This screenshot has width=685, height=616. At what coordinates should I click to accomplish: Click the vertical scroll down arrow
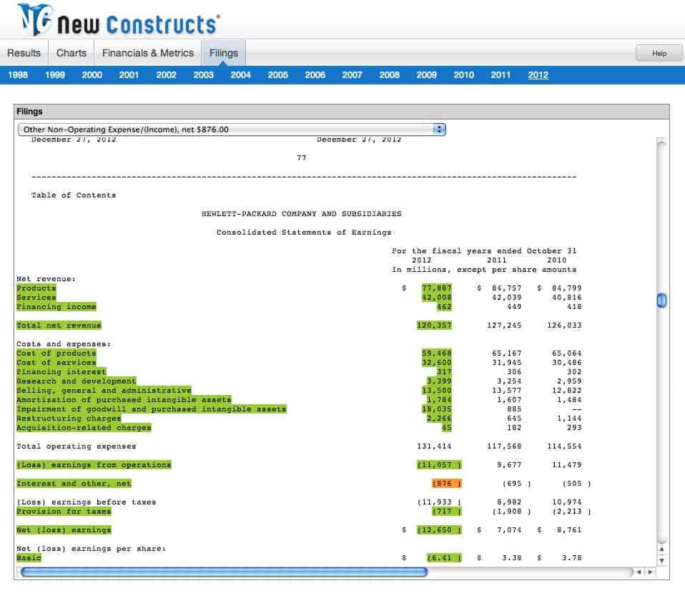click(661, 560)
